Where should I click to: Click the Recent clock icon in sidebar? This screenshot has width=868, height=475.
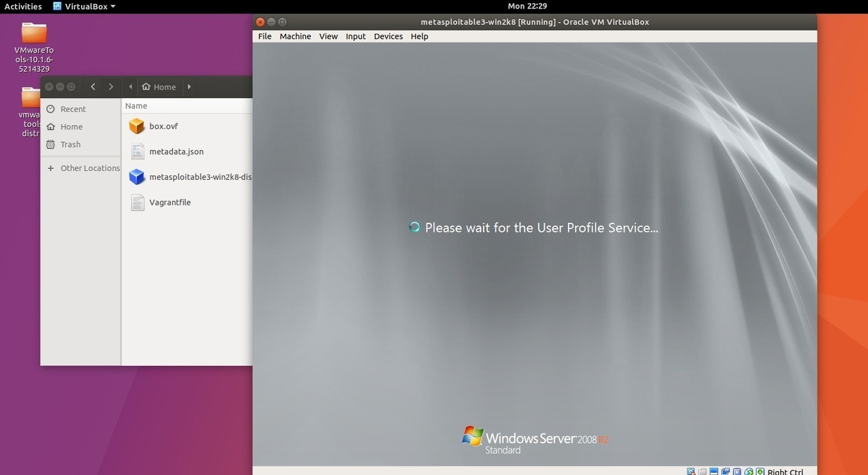(51, 109)
